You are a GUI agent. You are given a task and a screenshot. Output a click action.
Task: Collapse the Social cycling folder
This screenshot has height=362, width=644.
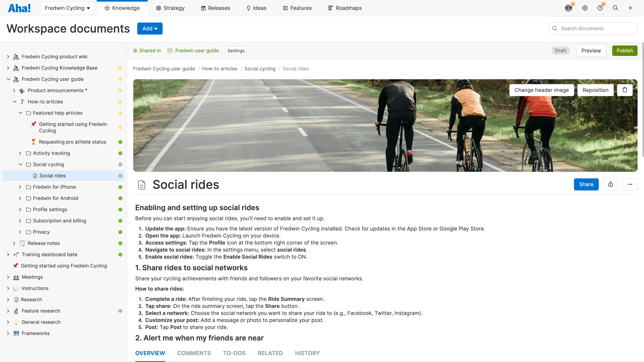click(21, 164)
